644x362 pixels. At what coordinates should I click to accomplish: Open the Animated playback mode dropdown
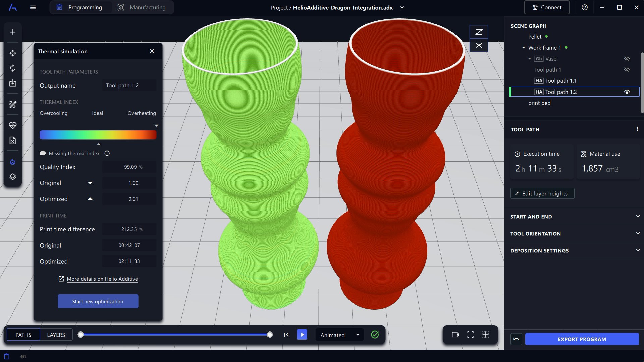[339, 335]
